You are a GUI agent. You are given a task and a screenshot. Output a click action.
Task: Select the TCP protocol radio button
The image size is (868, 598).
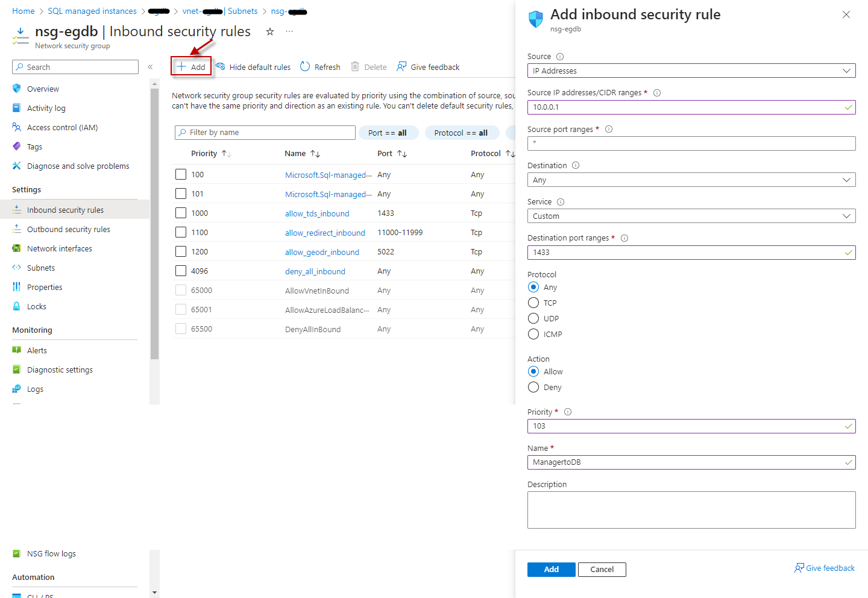(533, 303)
